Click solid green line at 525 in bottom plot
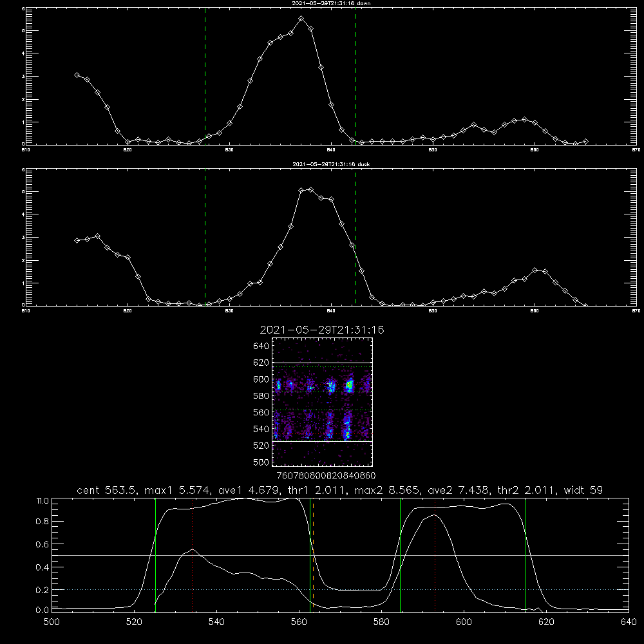 click(x=155, y=555)
